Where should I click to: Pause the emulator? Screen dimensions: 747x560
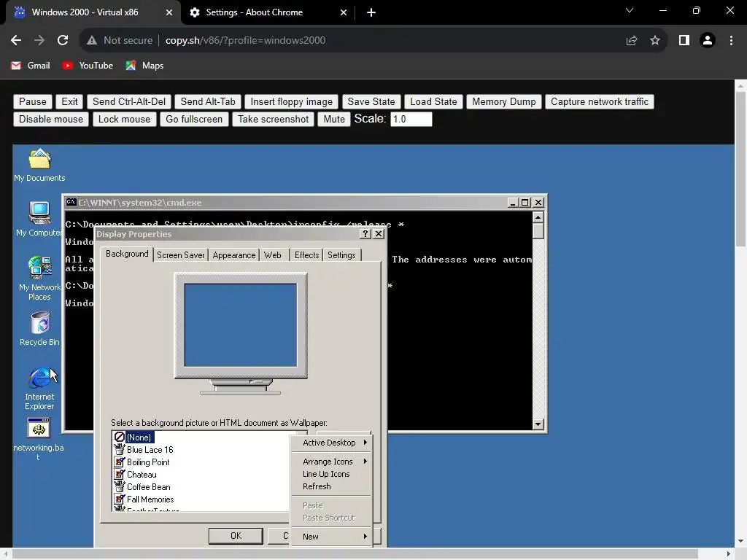32,101
